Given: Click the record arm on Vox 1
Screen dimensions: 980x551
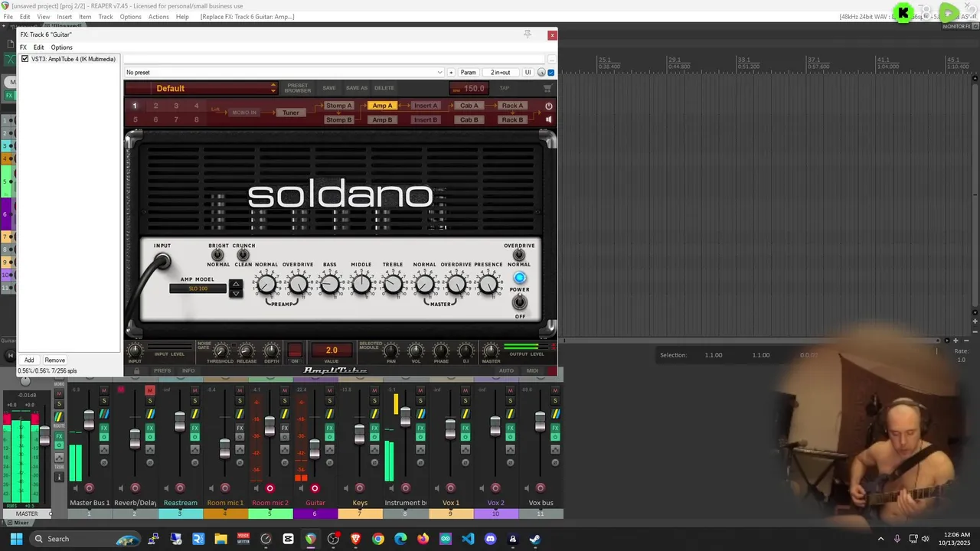Looking at the screenshot, I should point(450,488).
